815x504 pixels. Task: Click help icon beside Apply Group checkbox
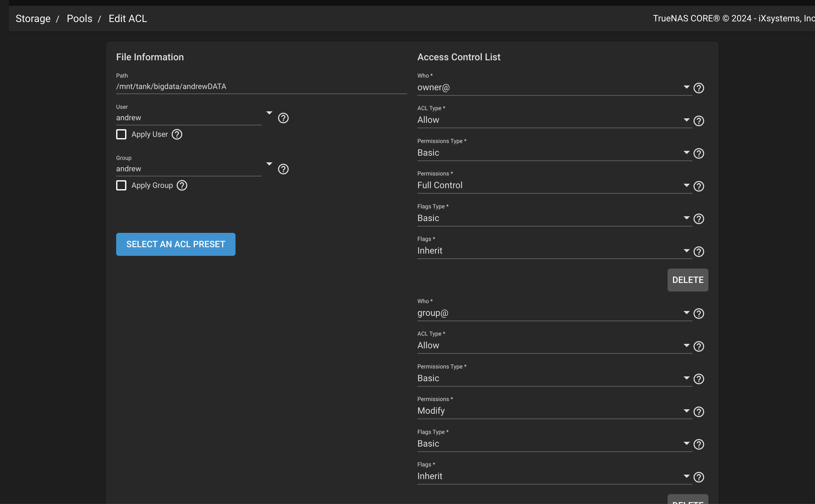182,185
